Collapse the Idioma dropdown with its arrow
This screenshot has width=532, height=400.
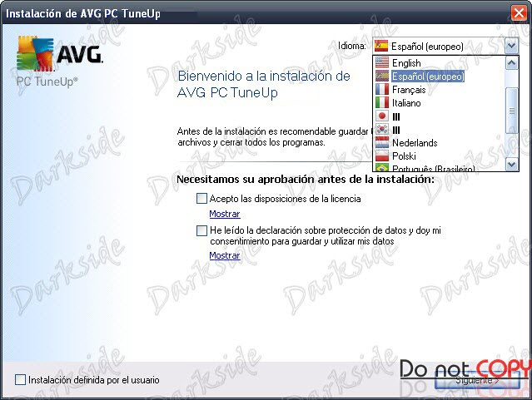pos(512,46)
